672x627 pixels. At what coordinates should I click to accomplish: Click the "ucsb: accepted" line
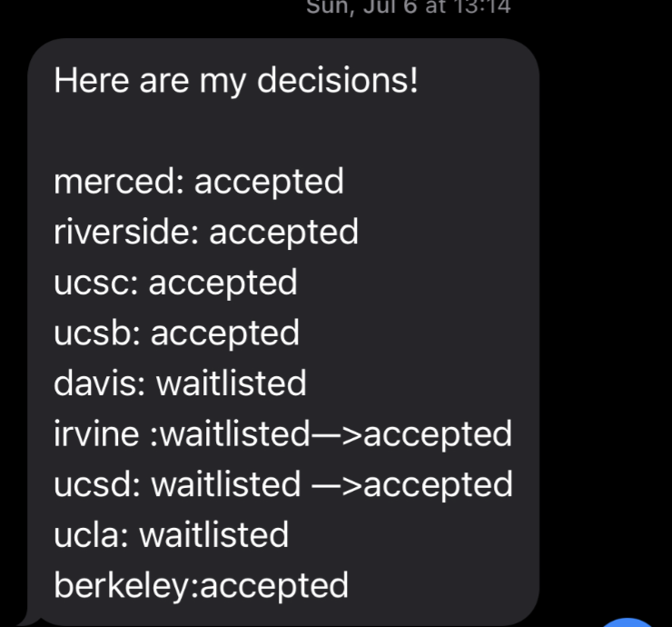[x=176, y=333]
